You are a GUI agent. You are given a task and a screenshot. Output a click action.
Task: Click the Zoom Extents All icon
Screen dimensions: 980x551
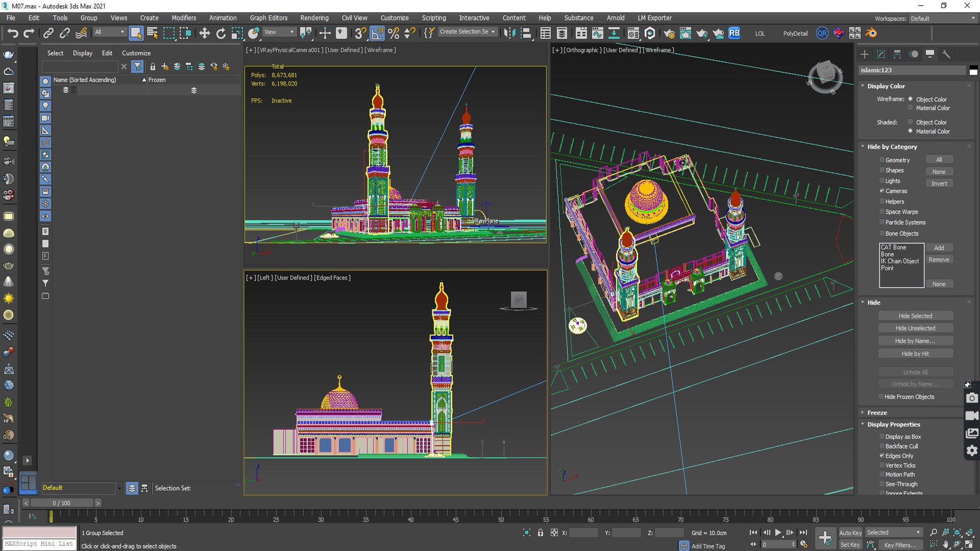pos(969,533)
